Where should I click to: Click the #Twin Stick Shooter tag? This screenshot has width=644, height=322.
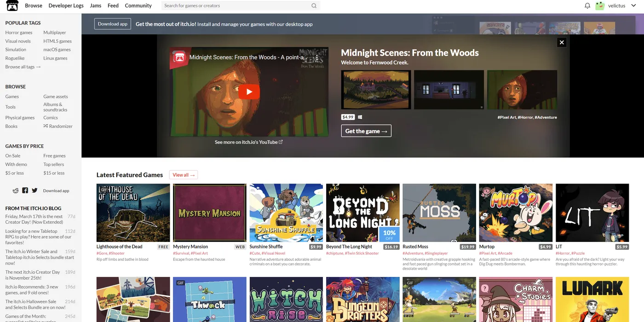362,253
